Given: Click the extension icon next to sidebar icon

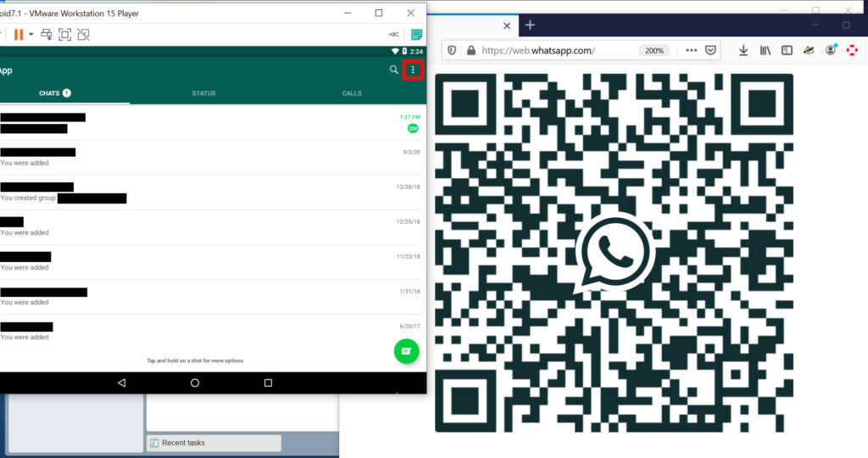Looking at the screenshot, I should (x=809, y=50).
